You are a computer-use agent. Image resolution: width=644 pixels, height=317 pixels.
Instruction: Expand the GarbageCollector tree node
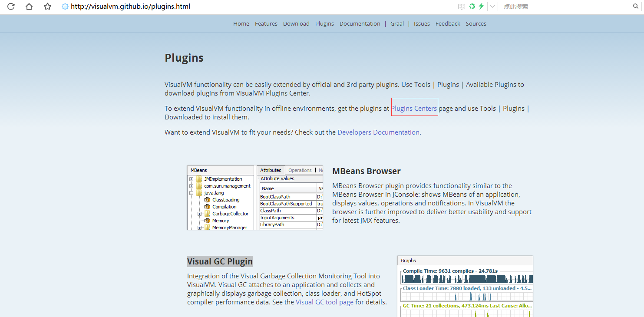pyautogui.click(x=199, y=214)
